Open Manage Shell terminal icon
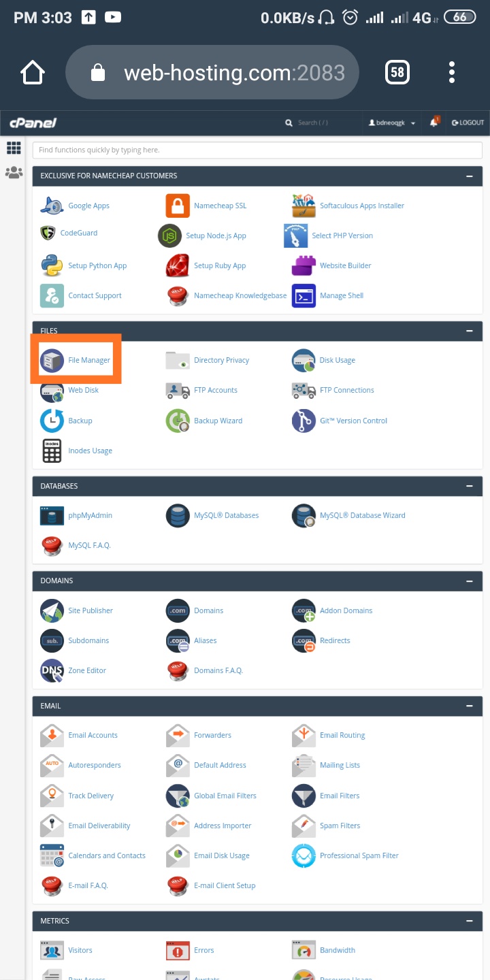 click(304, 295)
